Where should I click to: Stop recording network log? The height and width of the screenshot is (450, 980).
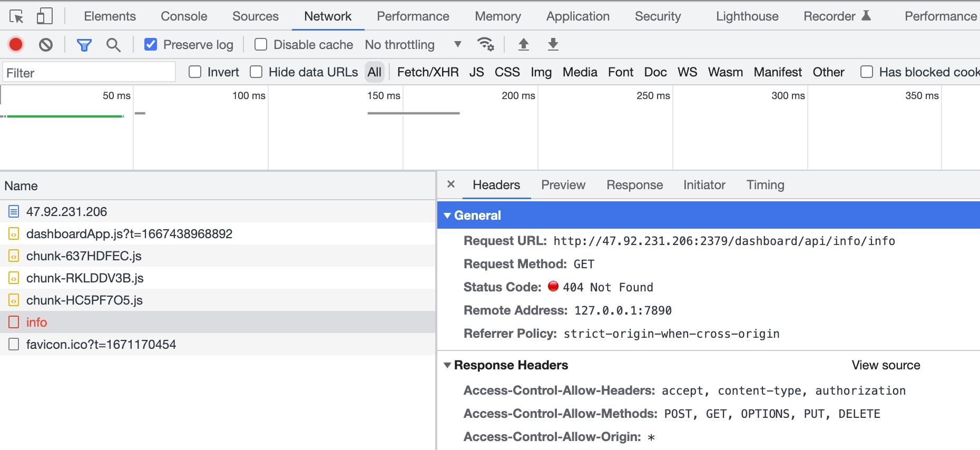[16, 45]
